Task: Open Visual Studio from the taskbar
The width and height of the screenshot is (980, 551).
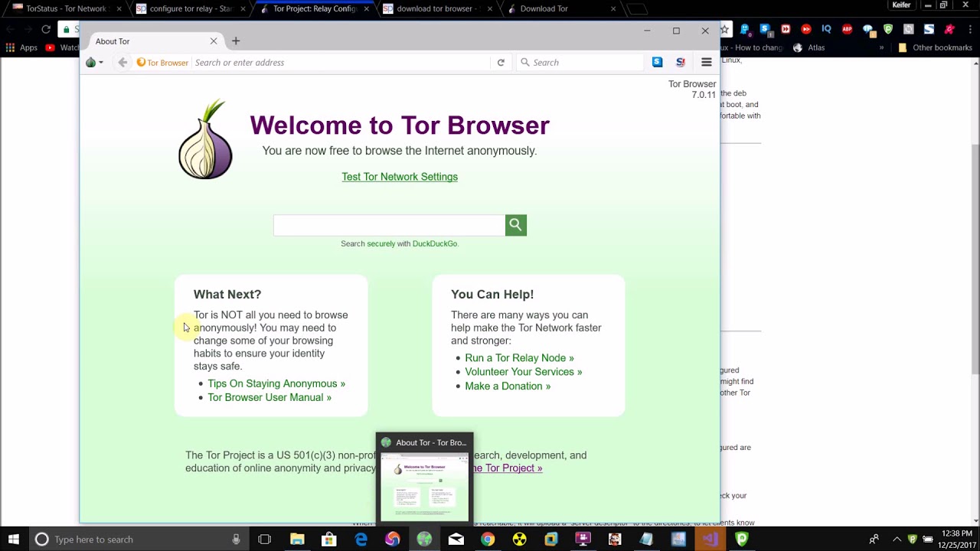Action: click(x=710, y=540)
